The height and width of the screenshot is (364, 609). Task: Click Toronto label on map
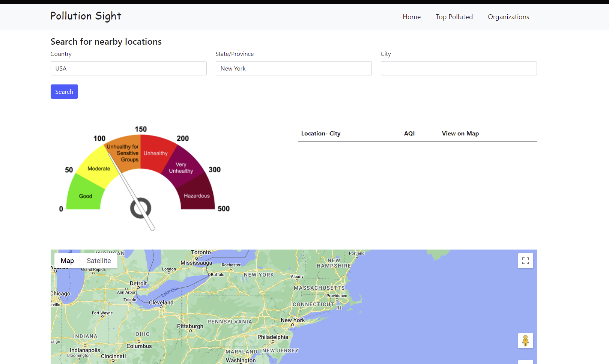click(201, 252)
